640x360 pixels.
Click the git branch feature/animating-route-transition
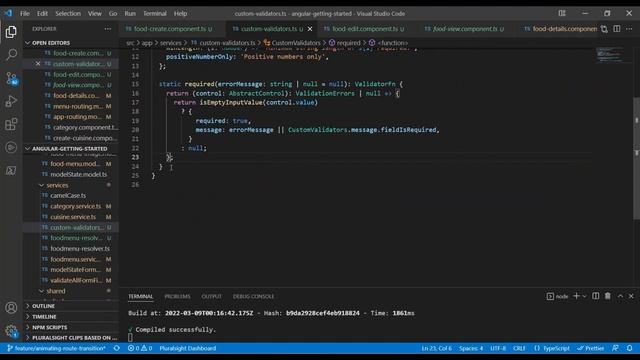pyautogui.click(x=57, y=348)
